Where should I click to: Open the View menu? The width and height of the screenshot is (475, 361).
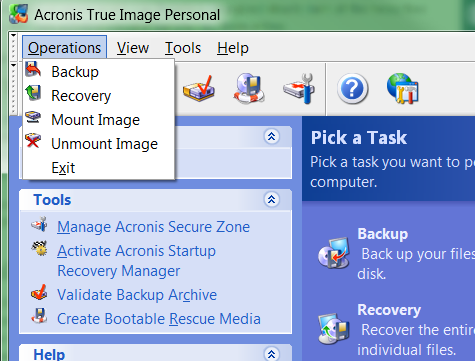(133, 48)
